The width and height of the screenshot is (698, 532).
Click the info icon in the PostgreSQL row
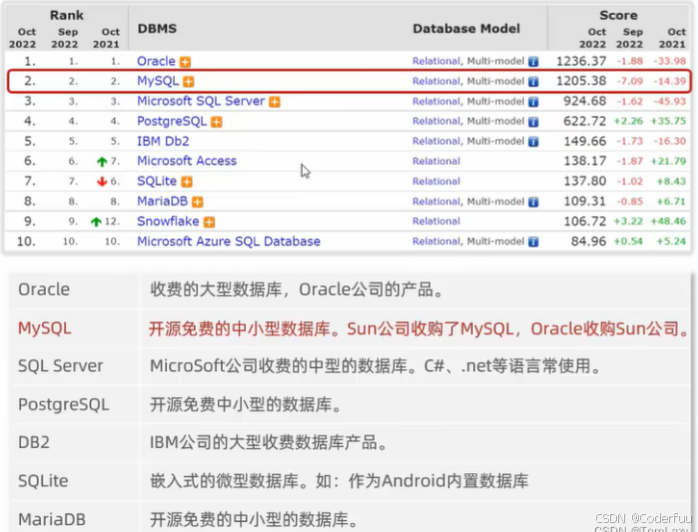tap(533, 122)
